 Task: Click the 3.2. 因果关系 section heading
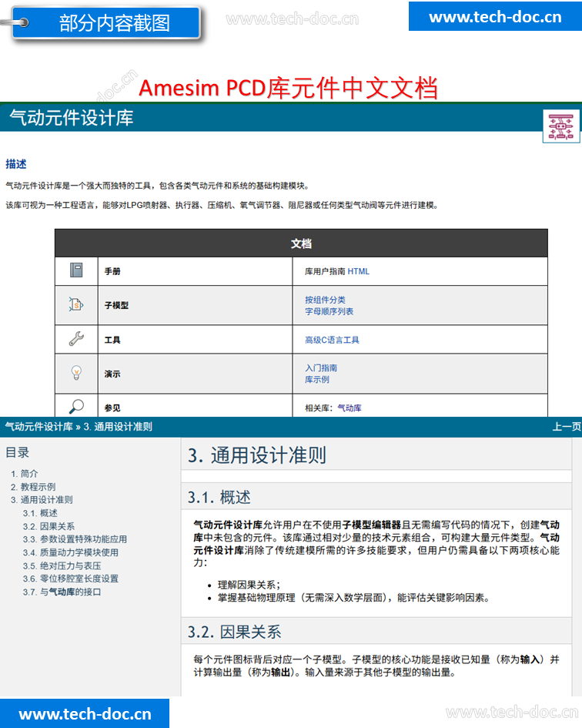pos(234,632)
